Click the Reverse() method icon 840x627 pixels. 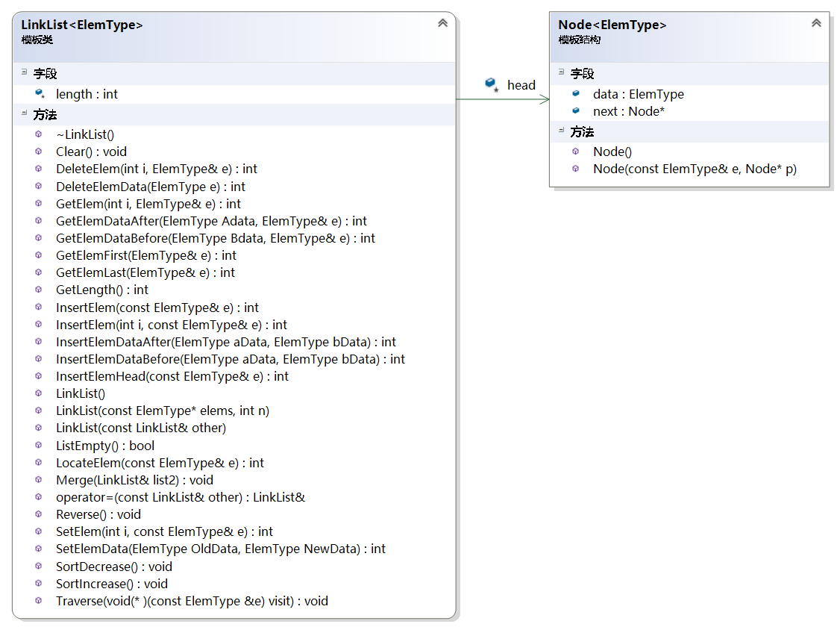[x=39, y=514]
